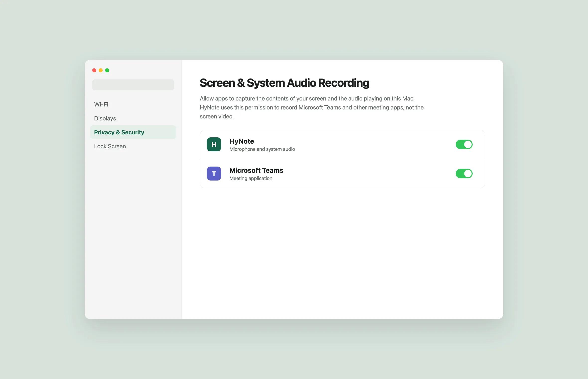This screenshot has height=379, width=588.
Task: Open Wi-Fi settings in sidebar
Action: point(133,104)
